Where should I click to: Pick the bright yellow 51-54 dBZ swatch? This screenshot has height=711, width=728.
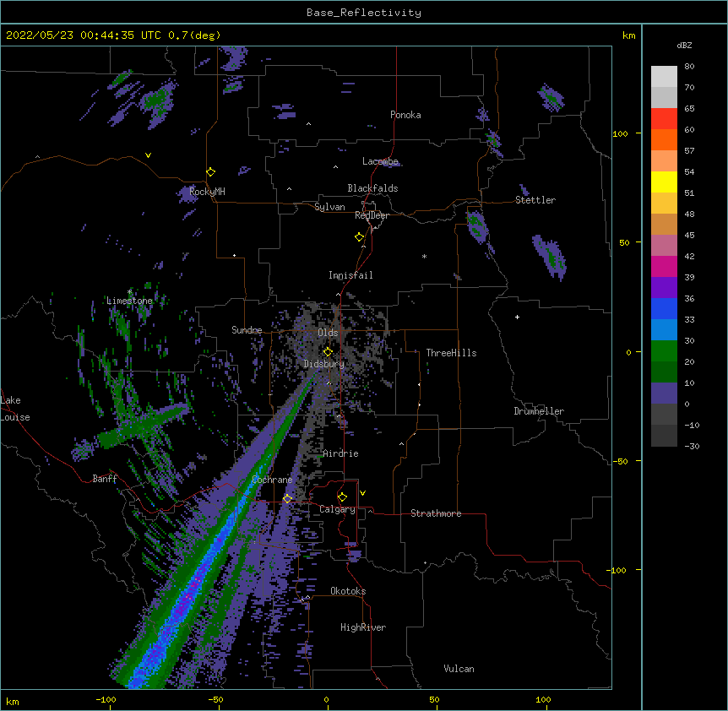point(664,182)
